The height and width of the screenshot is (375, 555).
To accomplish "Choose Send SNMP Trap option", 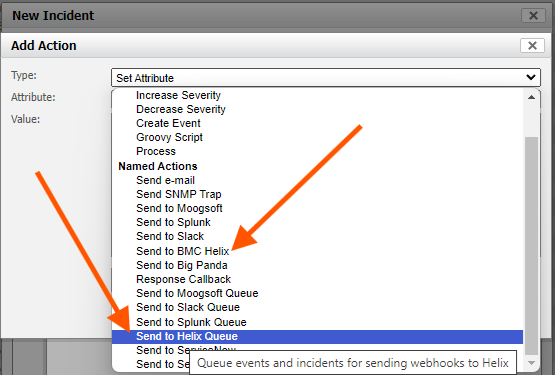I will 179,194.
